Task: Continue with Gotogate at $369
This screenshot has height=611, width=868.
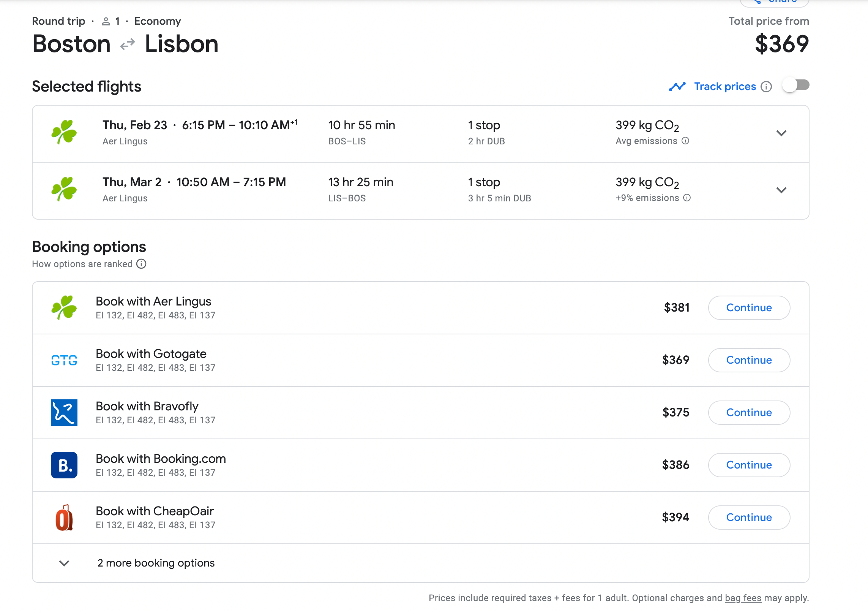Action: coord(749,360)
